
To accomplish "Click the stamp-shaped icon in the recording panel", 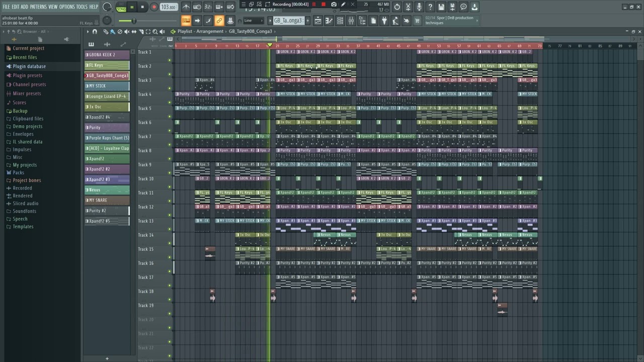I will [x=230, y=21].
